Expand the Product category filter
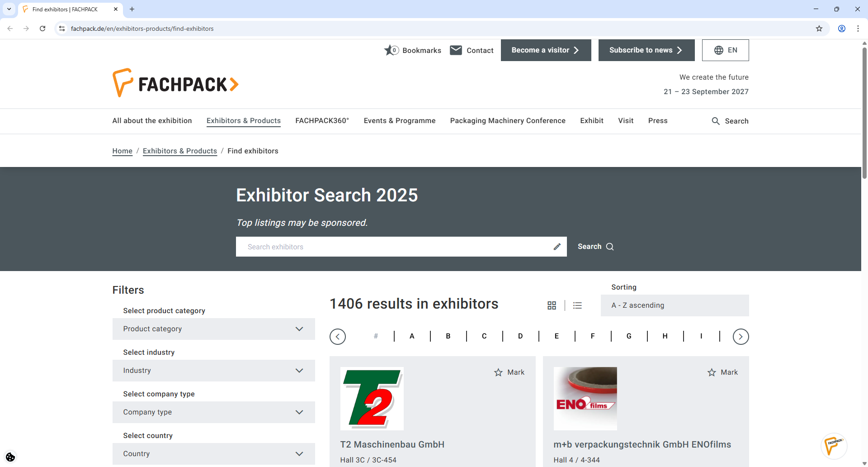The width and height of the screenshot is (868, 467). [x=213, y=329]
